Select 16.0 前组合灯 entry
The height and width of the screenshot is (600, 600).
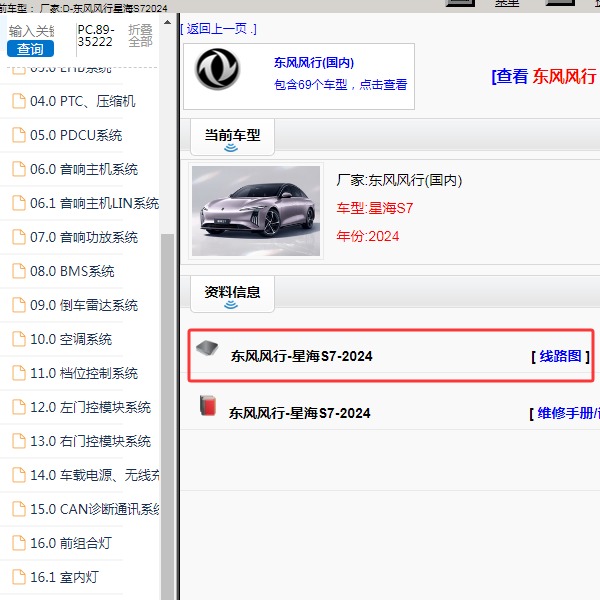pos(71,543)
